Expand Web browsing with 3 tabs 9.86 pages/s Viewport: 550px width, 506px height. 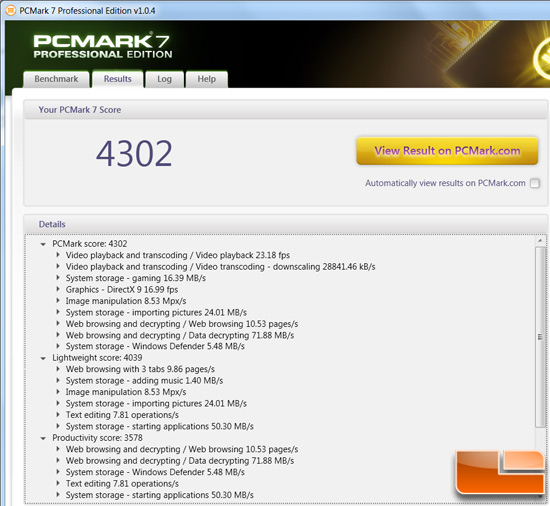(58, 369)
